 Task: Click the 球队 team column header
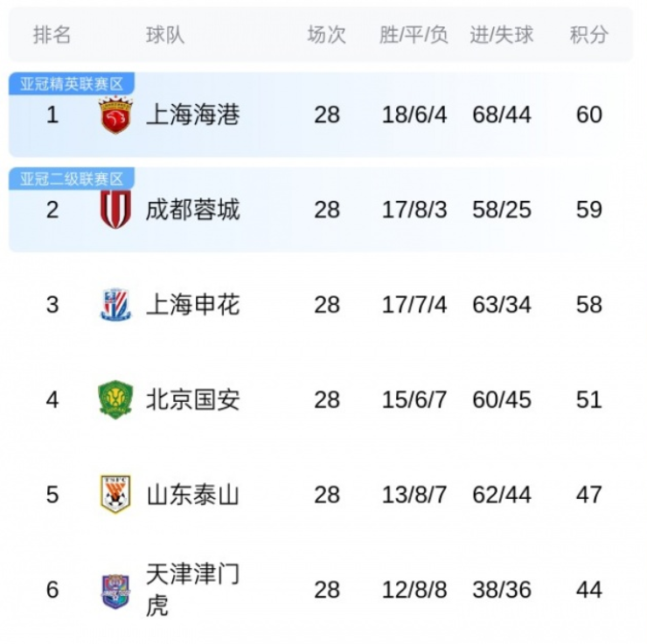point(165,35)
